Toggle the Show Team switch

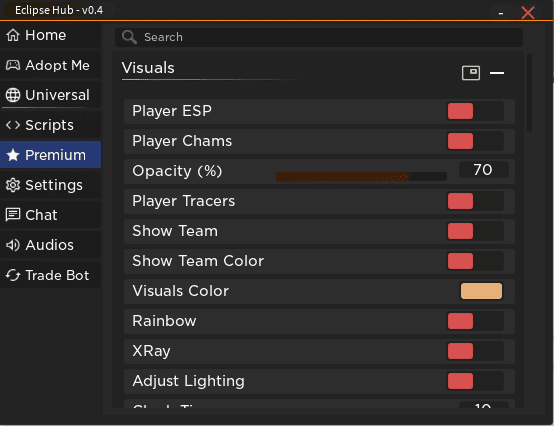tap(475, 231)
